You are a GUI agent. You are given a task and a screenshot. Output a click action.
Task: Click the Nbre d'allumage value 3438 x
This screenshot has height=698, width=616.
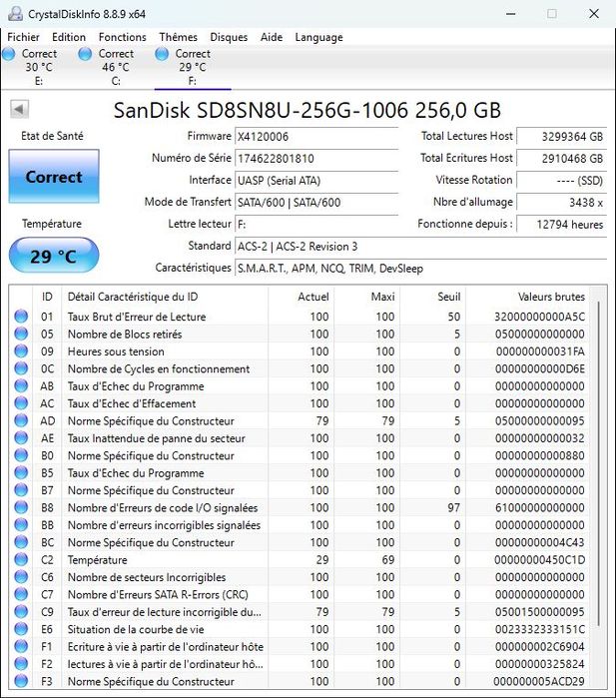click(x=561, y=202)
